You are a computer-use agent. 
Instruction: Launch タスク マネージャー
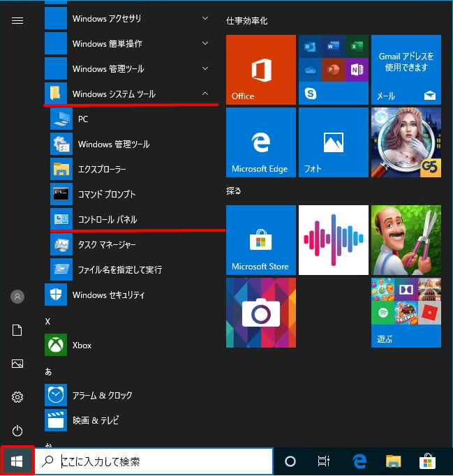(x=134, y=244)
